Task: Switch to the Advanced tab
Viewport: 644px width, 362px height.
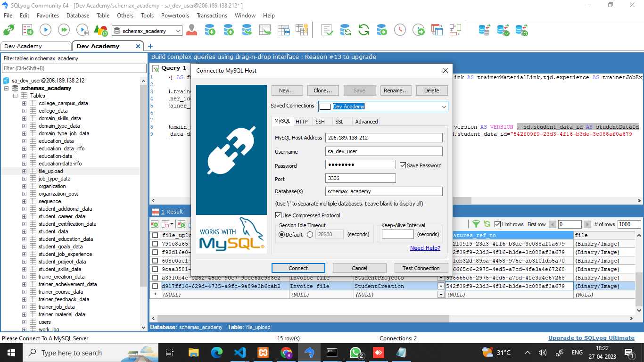Action: pyautogui.click(x=366, y=122)
